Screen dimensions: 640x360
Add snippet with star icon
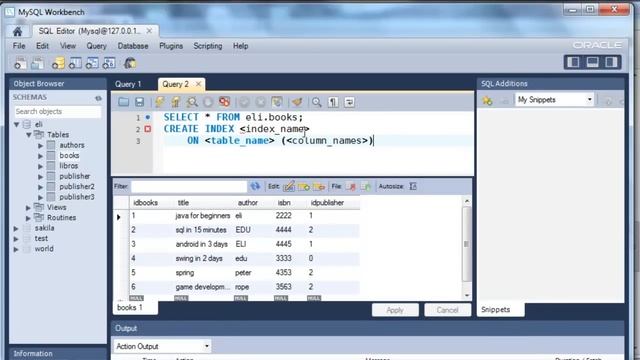click(x=487, y=100)
